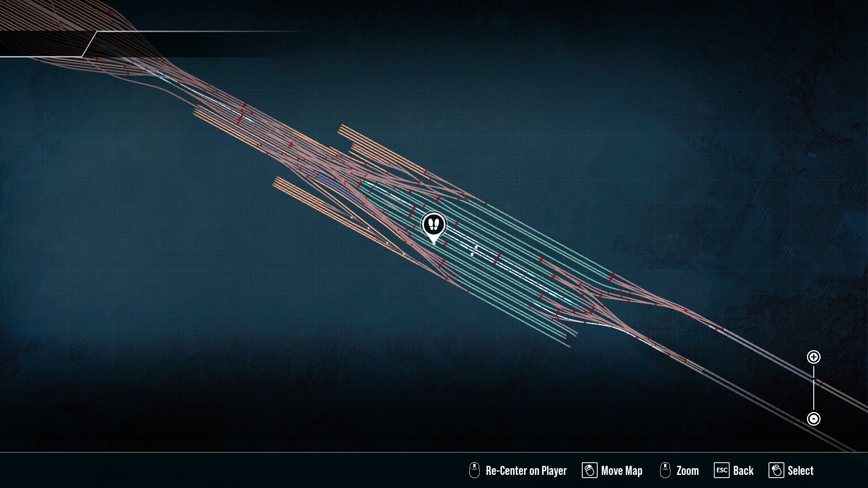Screen dimensions: 868x488
Task: Select the Re-Center on Player label
Action: [x=526, y=471]
